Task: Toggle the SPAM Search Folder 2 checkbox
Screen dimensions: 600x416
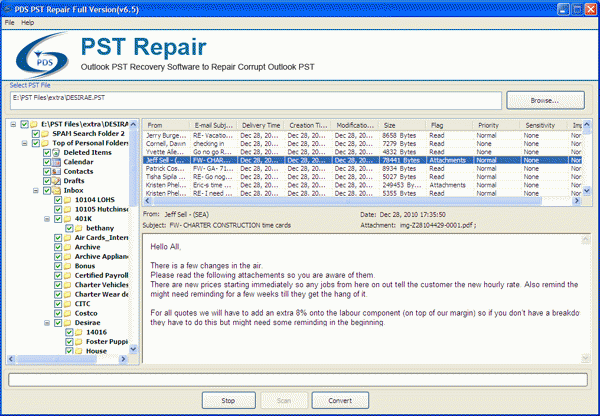Action: coord(36,134)
